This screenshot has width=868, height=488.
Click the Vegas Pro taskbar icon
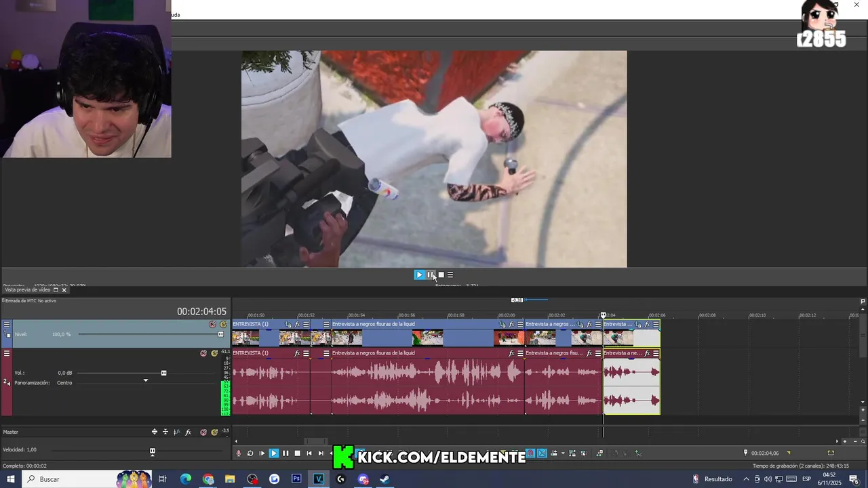[x=319, y=479]
